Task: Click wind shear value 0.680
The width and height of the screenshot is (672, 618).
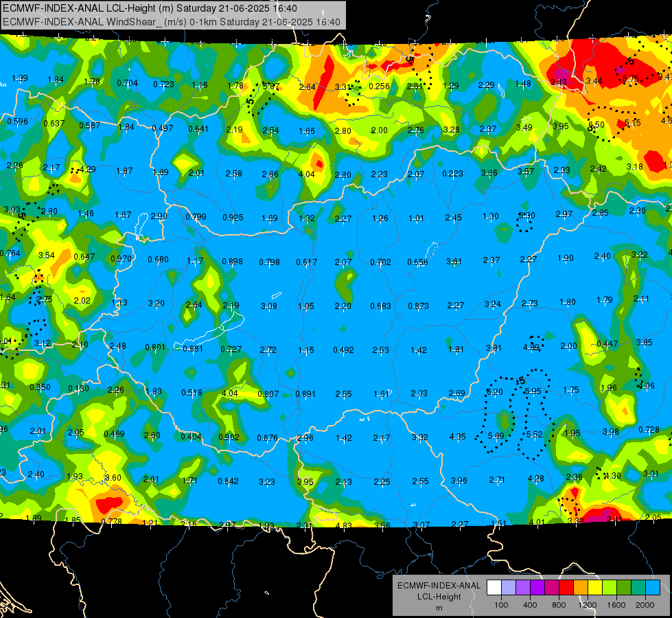Action: coord(158,260)
